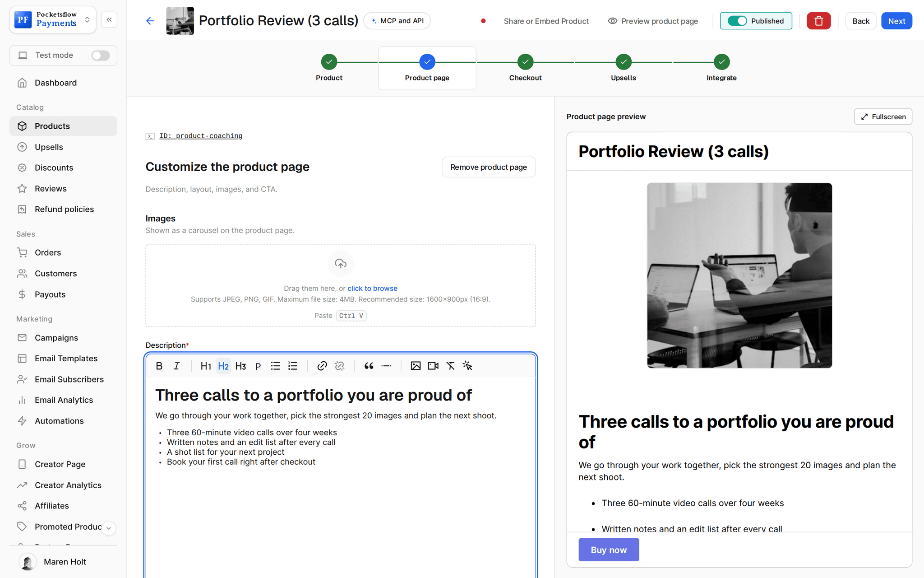Open the preview in Fullscreen

click(883, 117)
